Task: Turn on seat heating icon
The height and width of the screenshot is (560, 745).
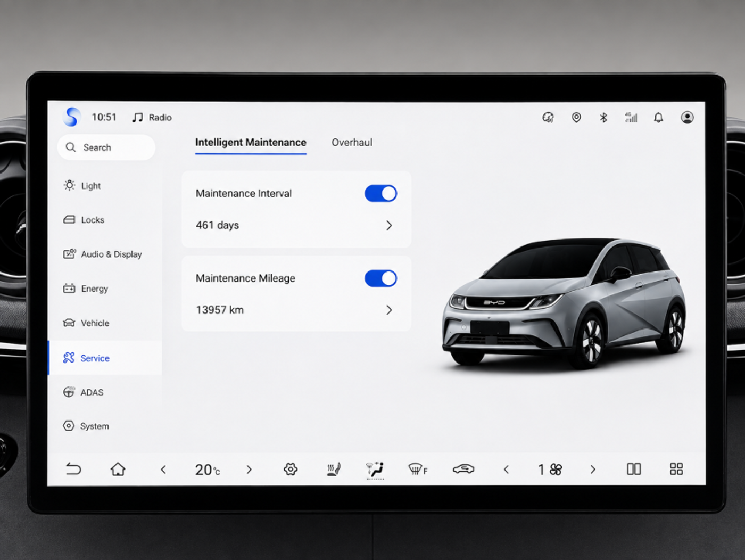Action: coord(334,469)
